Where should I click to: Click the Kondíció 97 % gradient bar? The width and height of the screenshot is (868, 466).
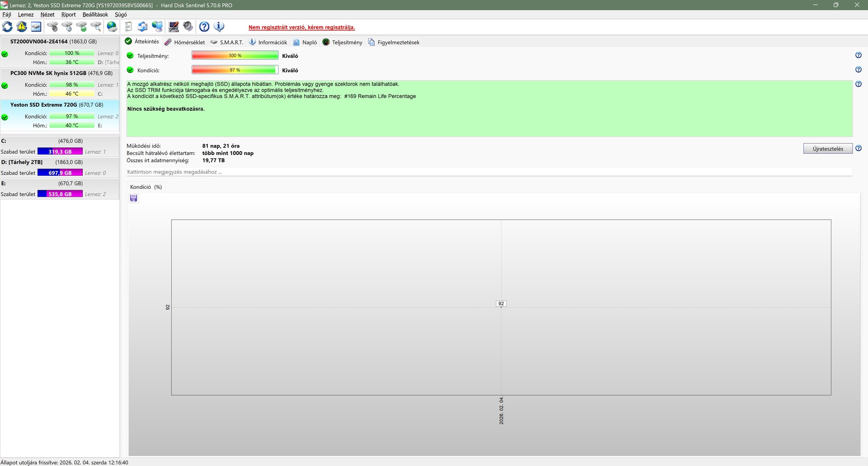pyautogui.click(x=235, y=70)
